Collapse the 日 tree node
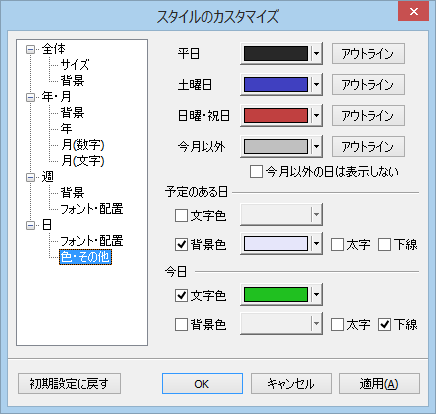The image size is (436, 414). [30, 226]
